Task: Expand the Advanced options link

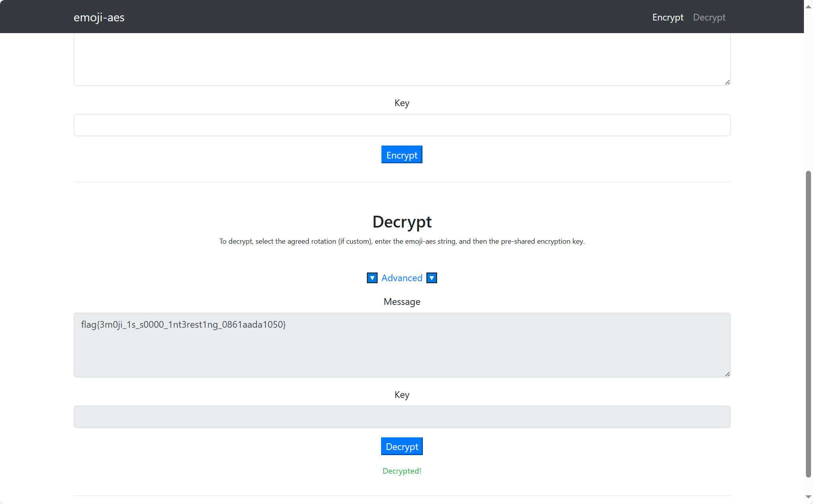Action: point(402,278)
